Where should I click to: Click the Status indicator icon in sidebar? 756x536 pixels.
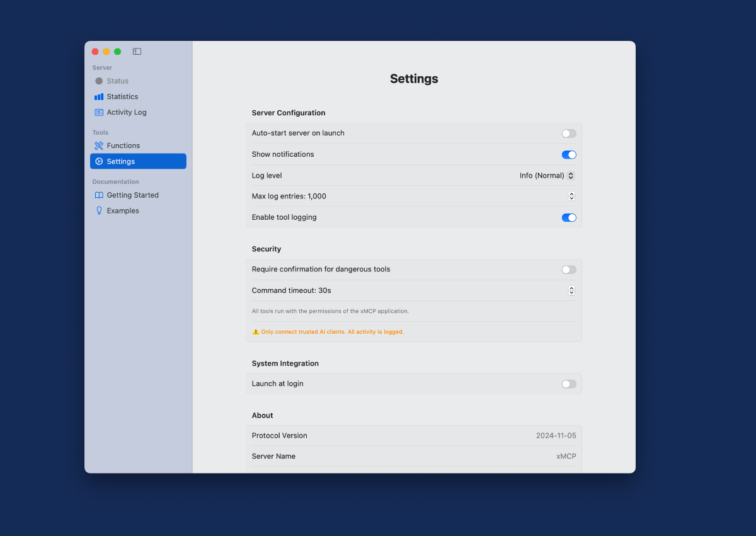pos(99,81)
